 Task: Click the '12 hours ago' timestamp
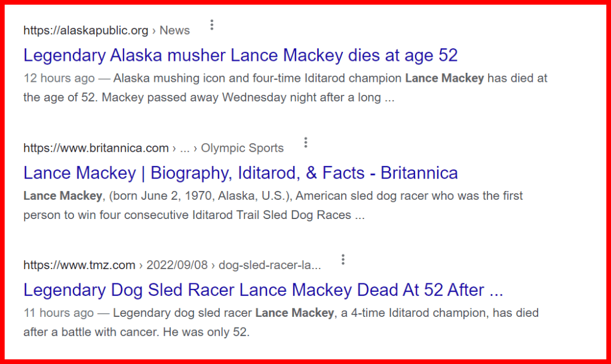click(59, 78)
